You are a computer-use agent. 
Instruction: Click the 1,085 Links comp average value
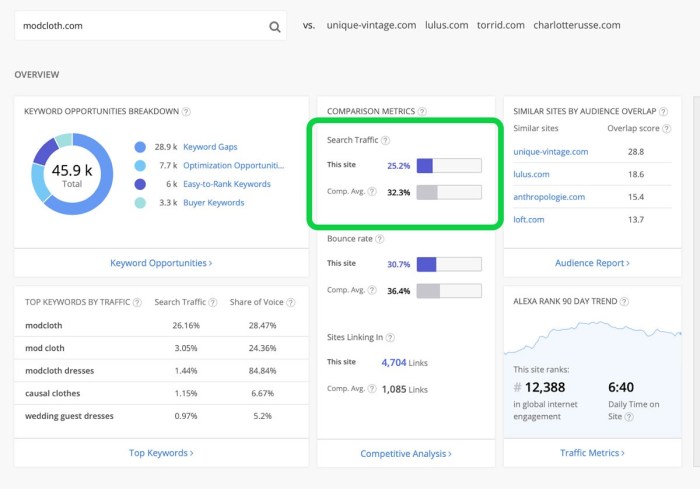point(404,389)
